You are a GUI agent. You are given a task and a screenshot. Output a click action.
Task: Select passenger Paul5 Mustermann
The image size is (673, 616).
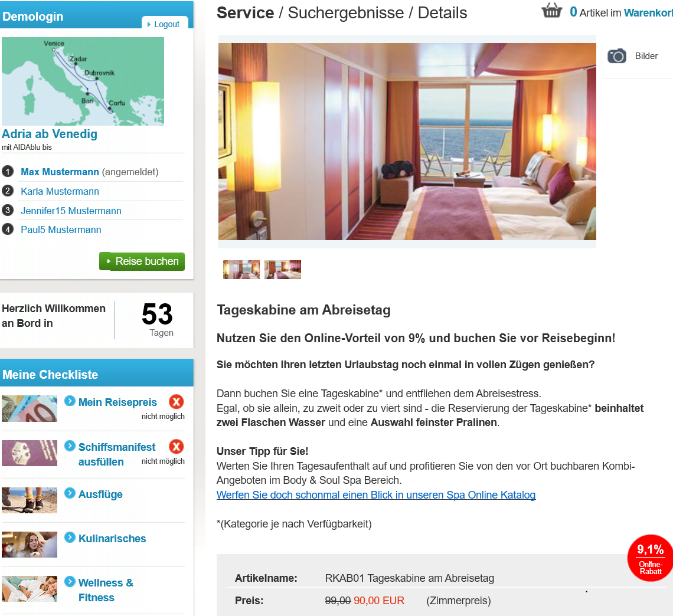61,230
